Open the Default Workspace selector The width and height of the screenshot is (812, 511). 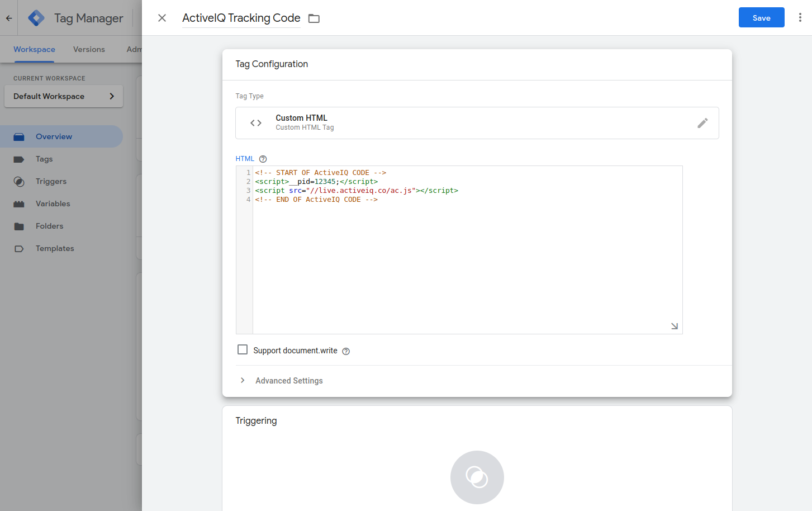(x=64, y=96)
